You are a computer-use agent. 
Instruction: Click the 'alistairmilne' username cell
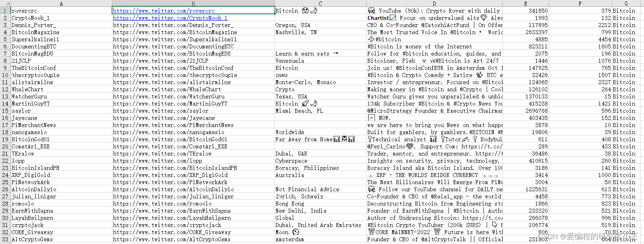coord(61,82)
